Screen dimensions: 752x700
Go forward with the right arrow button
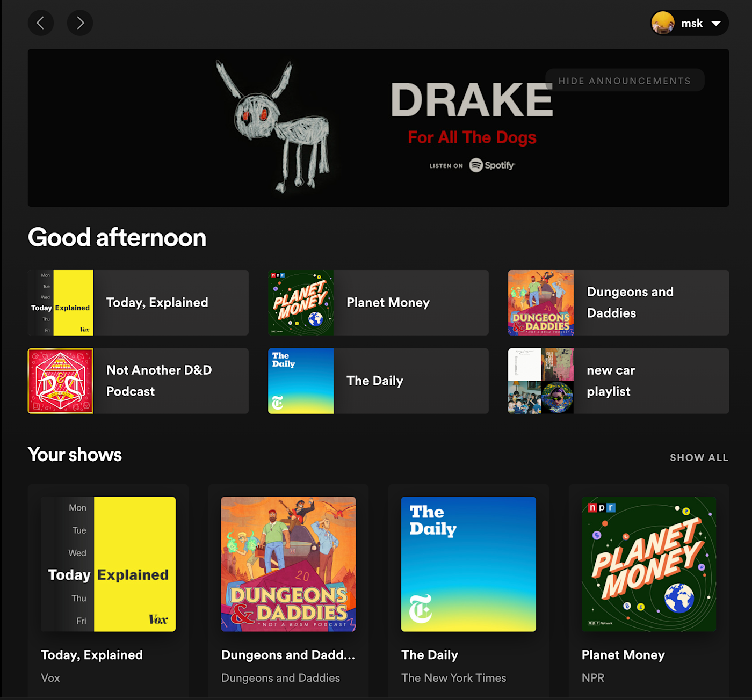pos(80,23)
